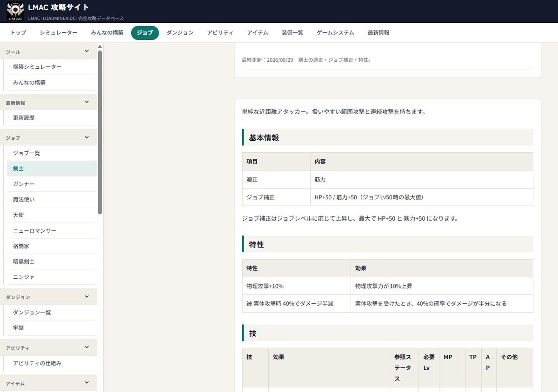558x392 pixels.
Task: Click the MP column header
Action: [452, 368]
